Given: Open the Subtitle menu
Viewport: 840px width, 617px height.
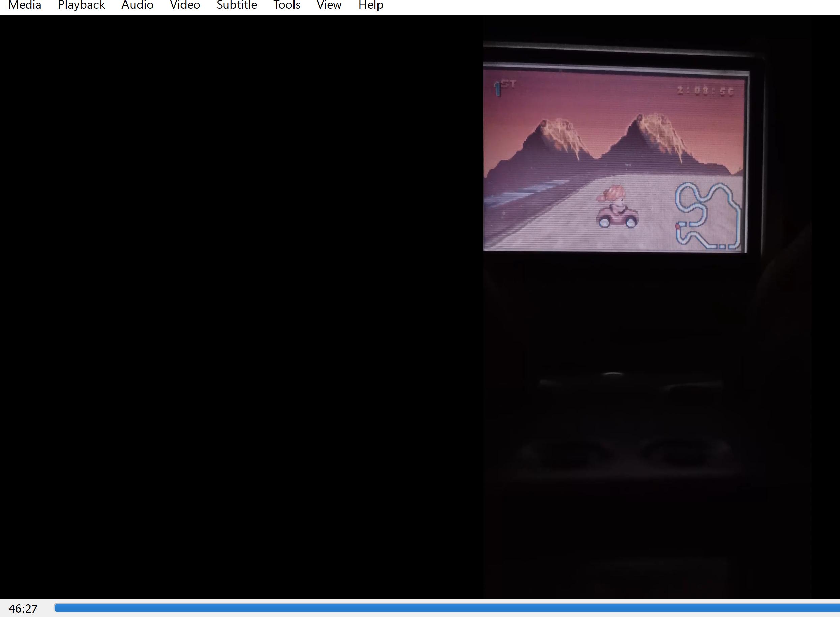Looking at the screenshot, I should coord(236,5).
